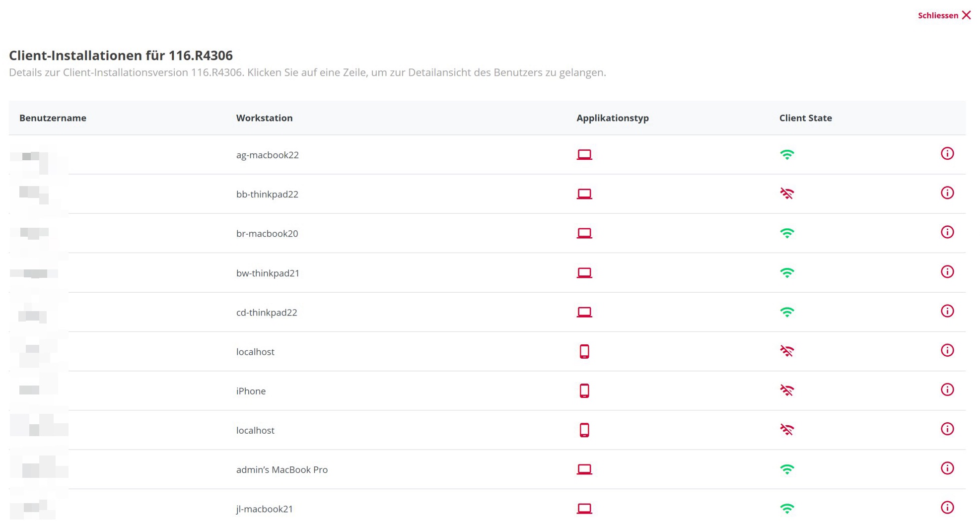Click laptop icon in jl-macbook21 row

coord(584,509)
